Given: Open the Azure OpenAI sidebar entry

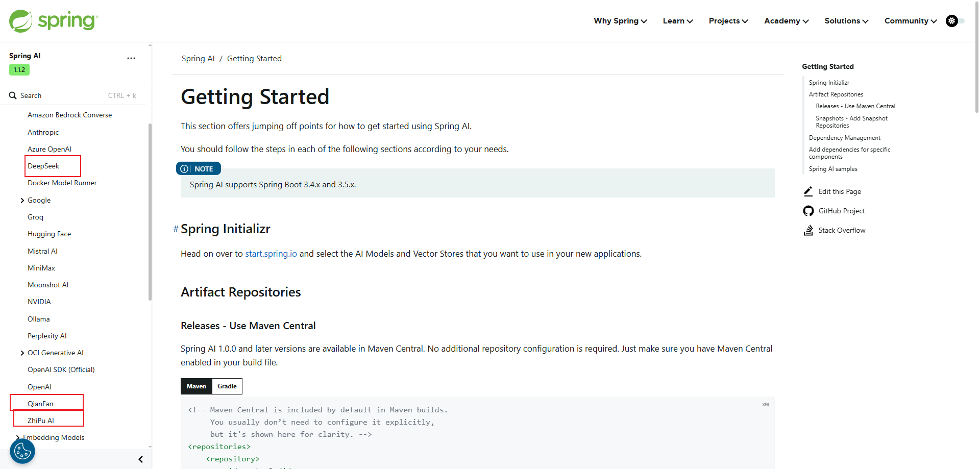Looking at the screenshot, I should (50, 149).
